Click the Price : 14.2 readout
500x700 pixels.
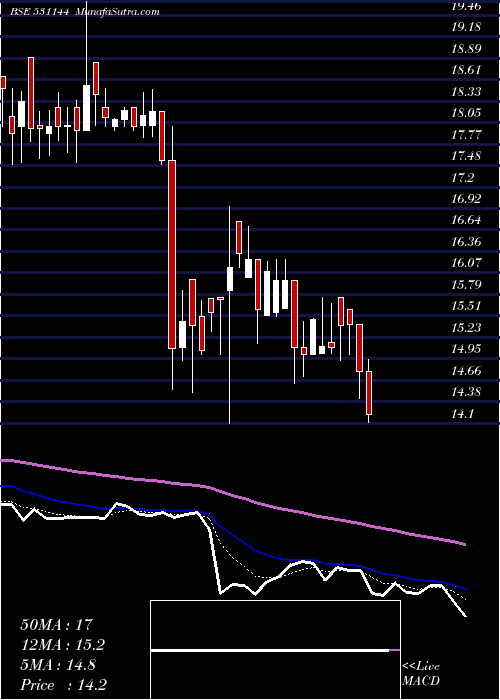(x=63, y=685)
